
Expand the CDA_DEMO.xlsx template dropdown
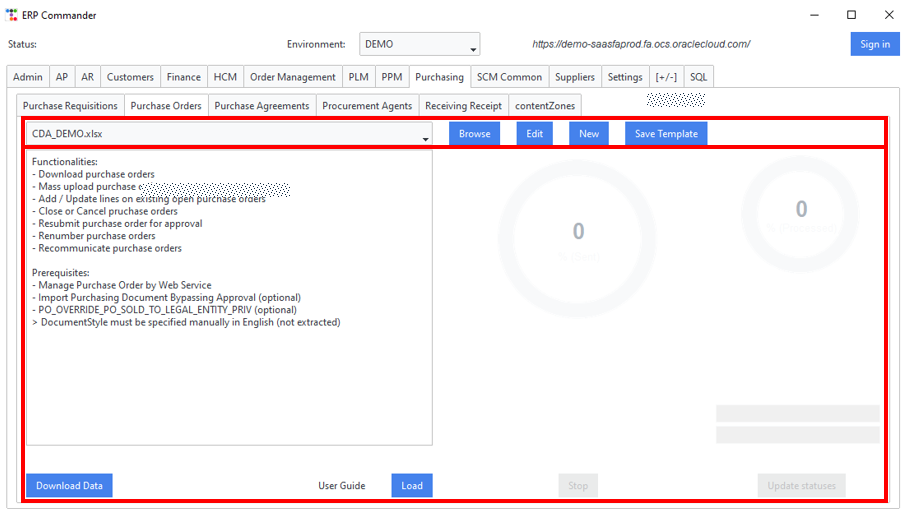pos(229,134)
